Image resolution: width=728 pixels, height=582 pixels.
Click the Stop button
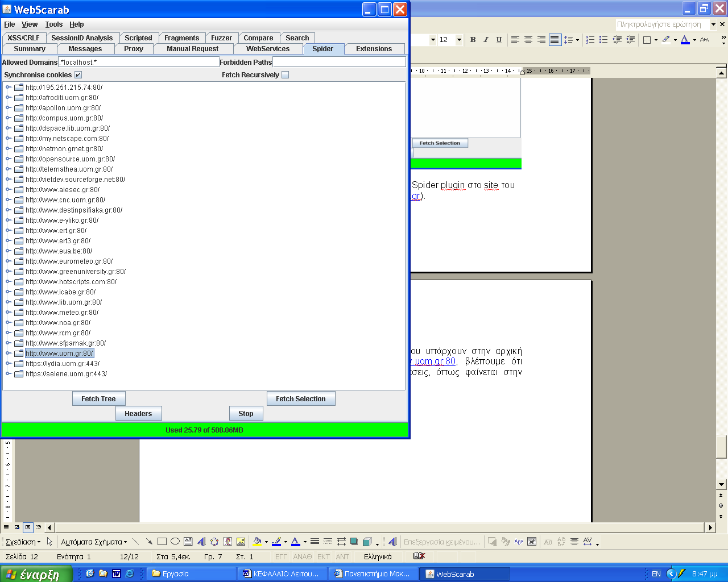click(246, 414)
